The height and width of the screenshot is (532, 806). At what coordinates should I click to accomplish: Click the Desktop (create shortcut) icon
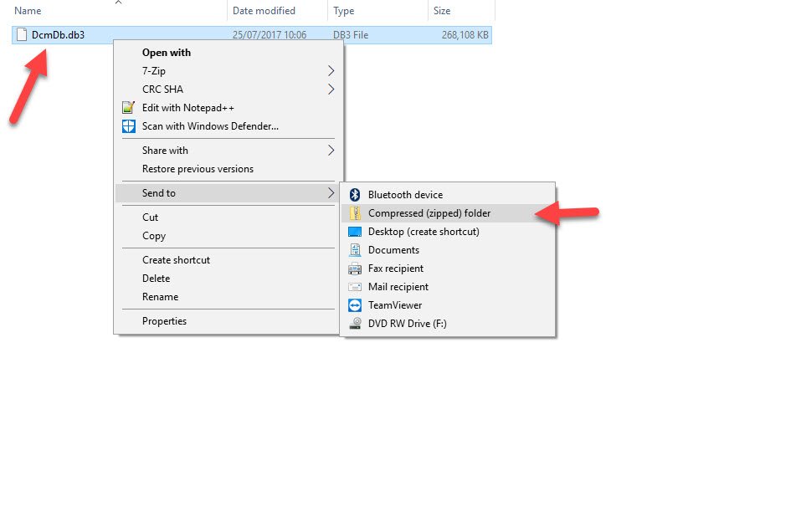356,231
